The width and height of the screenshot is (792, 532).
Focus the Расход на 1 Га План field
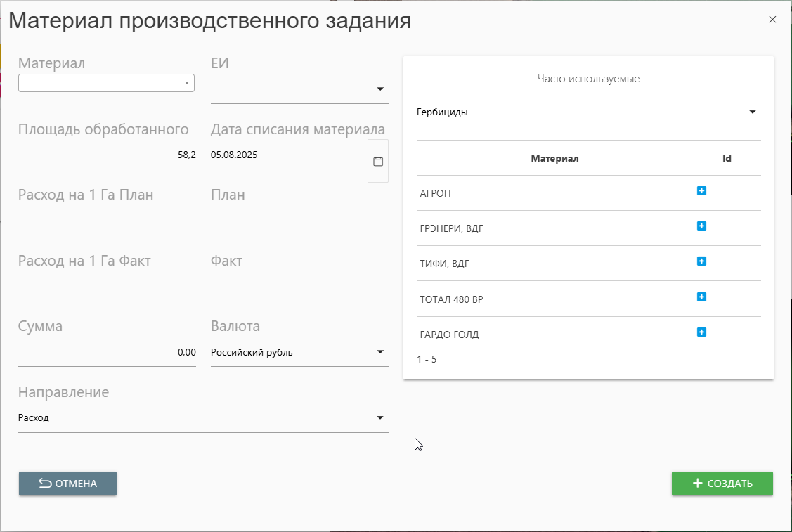[107, 221]
